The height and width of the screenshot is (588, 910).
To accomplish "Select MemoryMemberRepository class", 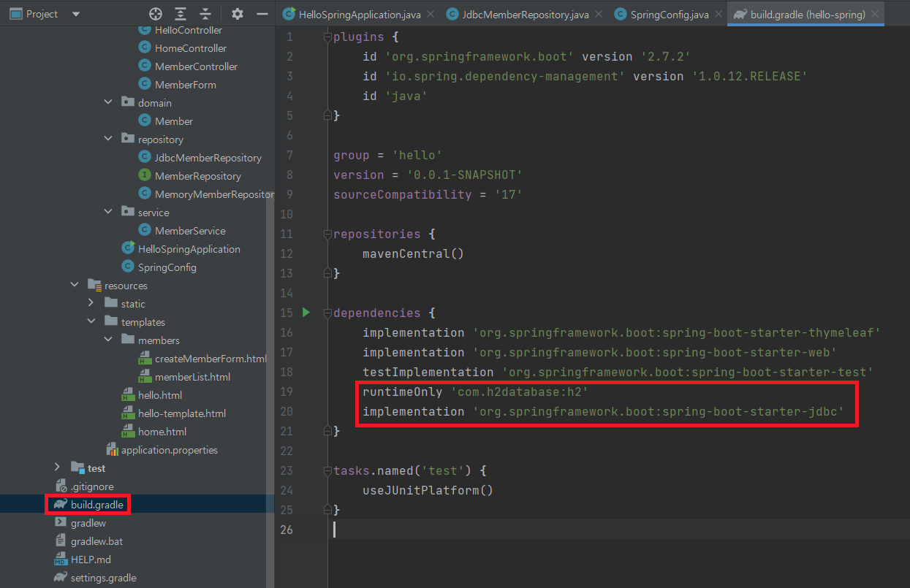I will [x=213, y=194].
